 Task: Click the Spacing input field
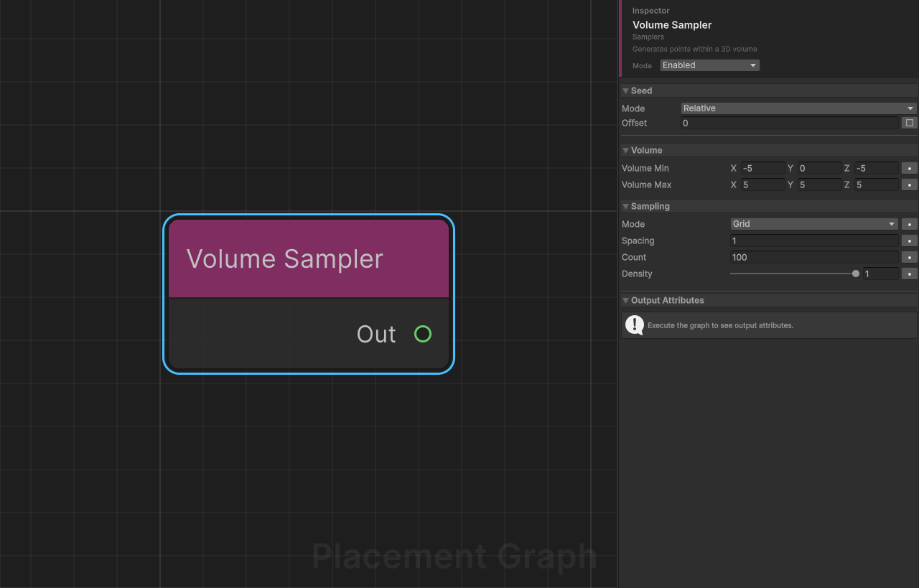click(x=814, y=241)
